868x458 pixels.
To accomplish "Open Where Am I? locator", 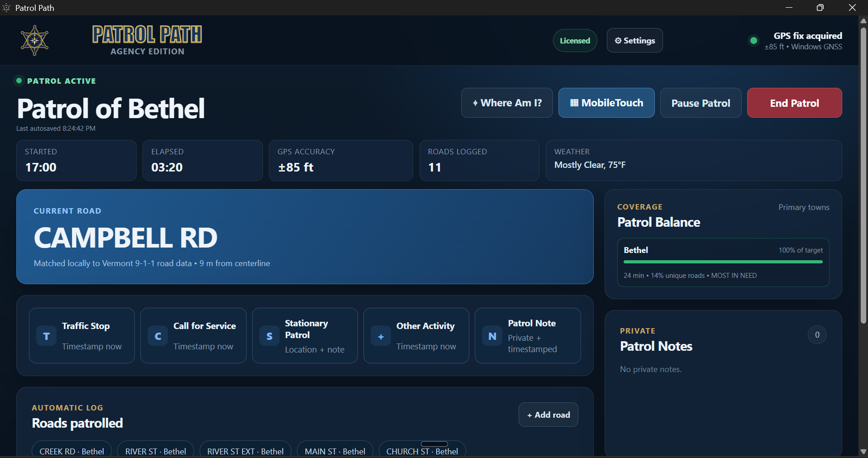I will 507,103.
